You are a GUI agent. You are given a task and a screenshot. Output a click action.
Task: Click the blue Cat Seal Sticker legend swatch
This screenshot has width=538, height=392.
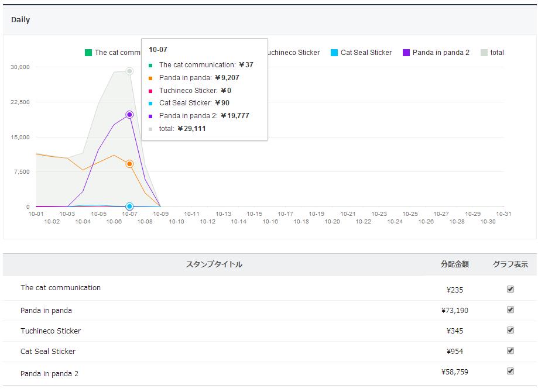point(334,53)
